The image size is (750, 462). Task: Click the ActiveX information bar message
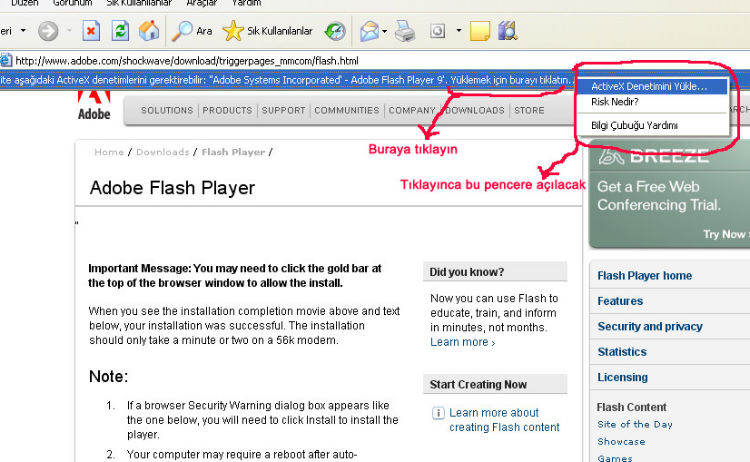287,80
